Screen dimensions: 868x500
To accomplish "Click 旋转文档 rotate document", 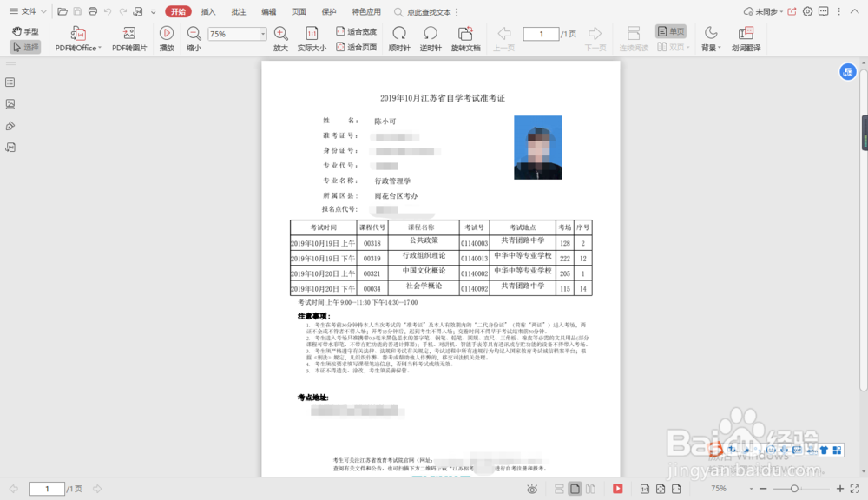I will 465,39.
